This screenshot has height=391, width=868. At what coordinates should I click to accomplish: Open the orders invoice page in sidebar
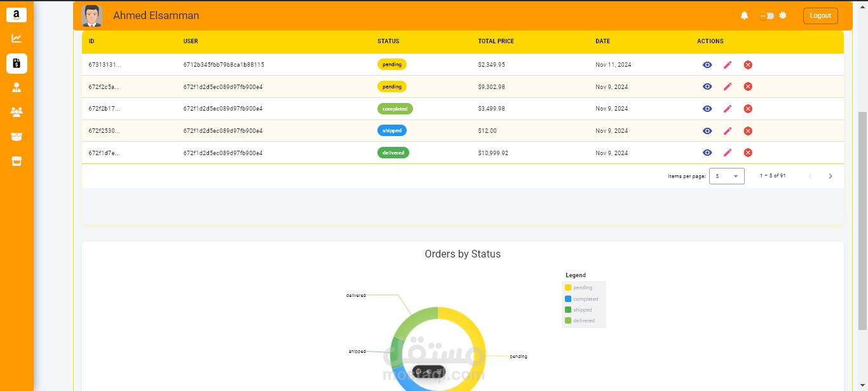coord(17,63)
